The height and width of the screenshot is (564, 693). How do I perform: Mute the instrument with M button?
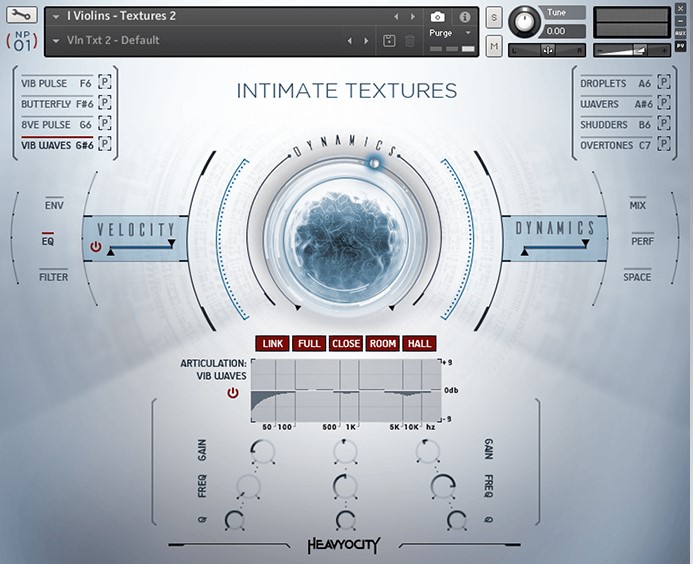click(x=494, y=46)
